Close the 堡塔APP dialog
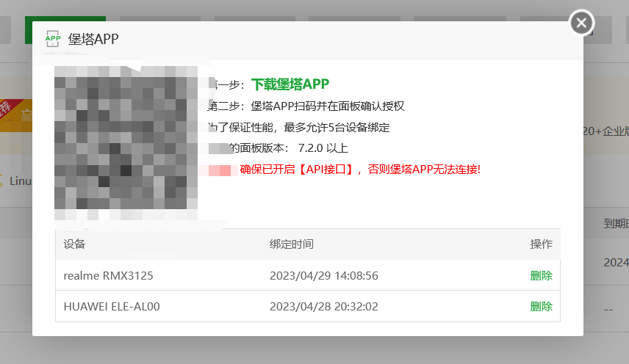Image resolution: width=629 pixels, height=364 pixels. (581, 23)
